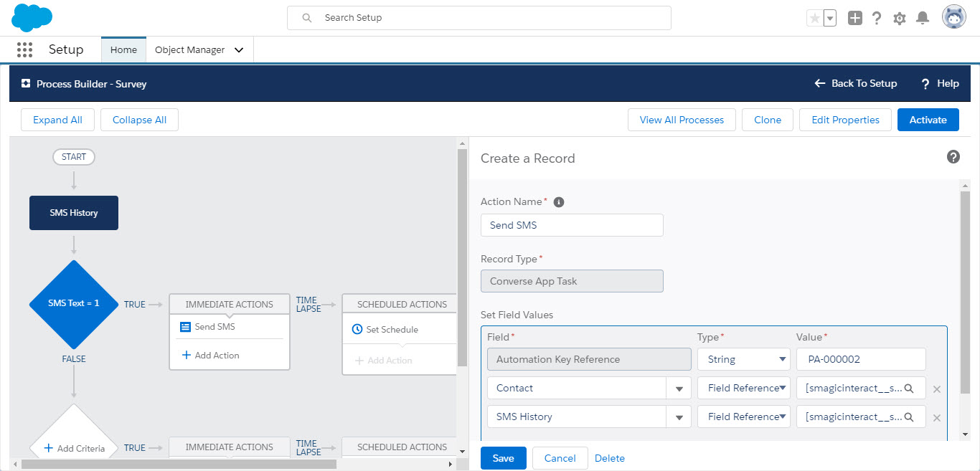This screenshot has width=980, height=471.
Task: Expand the Object Manager chevron menu
Action: [x=239, y=50]
